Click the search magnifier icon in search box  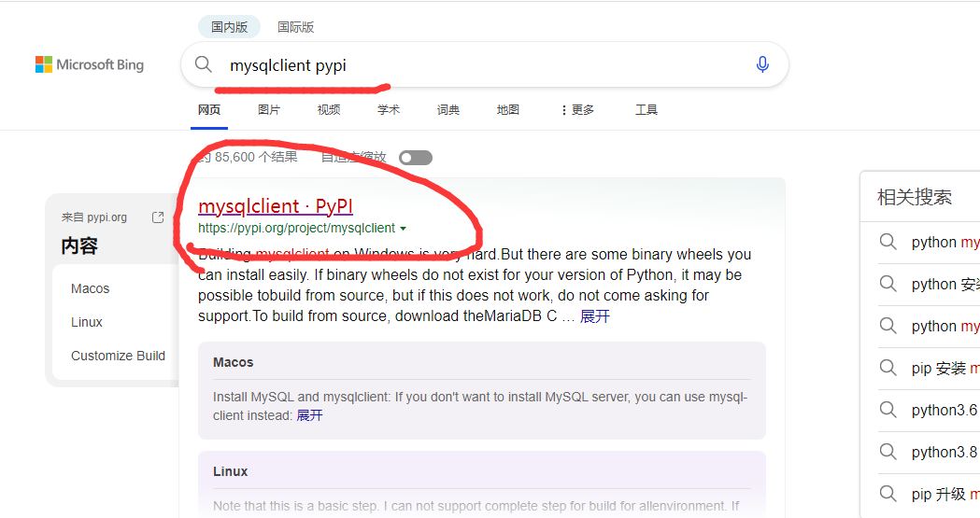click(203, 63)
